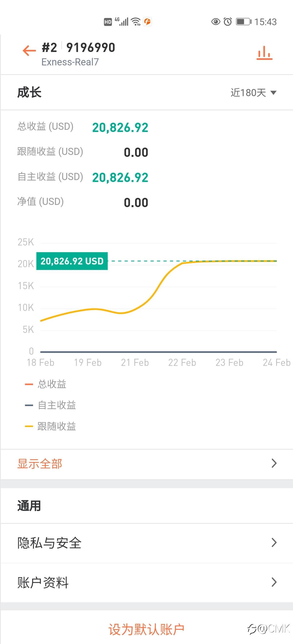Viewport: 293px width, 644px height.
Task: Tap the 显示全部 link
Action: (40, 464)
